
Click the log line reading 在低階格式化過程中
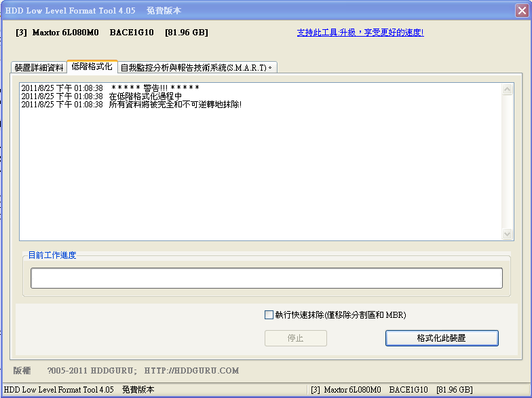(x=102, y=96)
